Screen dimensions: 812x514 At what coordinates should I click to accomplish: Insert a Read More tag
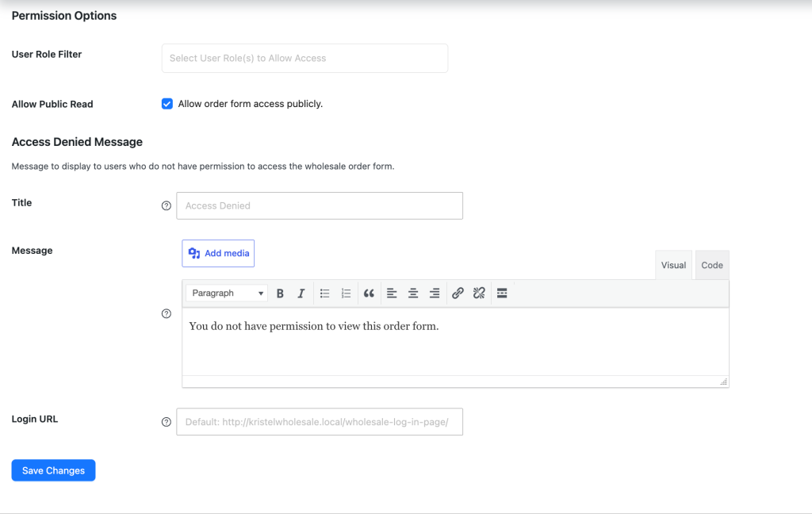point(502,293)
